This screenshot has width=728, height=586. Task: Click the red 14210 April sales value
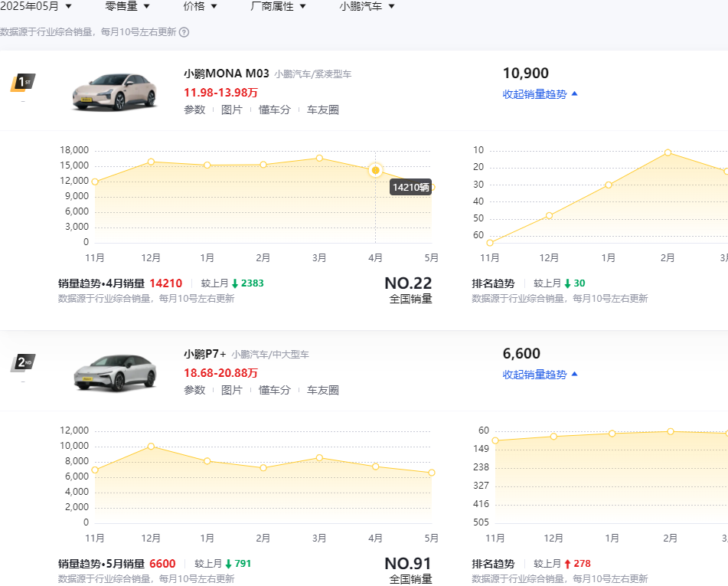pos(166,283)
